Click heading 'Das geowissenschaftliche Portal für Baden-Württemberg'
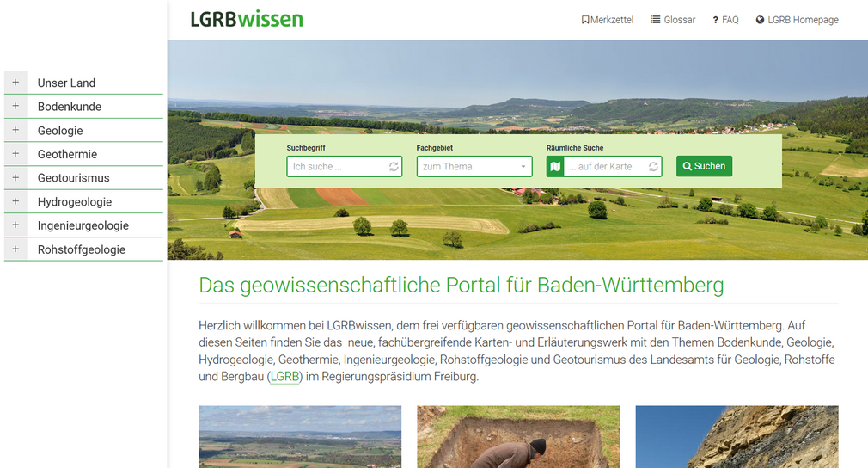Viewport: 868px width, 468px height. 462,286
